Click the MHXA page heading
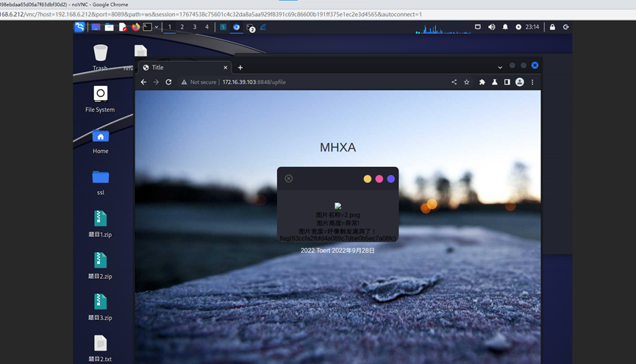636x364 pixels. point(338,147)
